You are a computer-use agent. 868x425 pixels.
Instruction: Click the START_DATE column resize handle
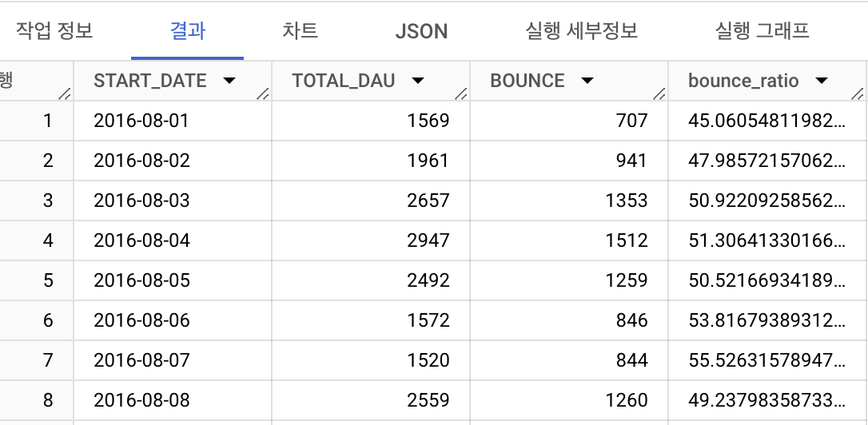263,94
